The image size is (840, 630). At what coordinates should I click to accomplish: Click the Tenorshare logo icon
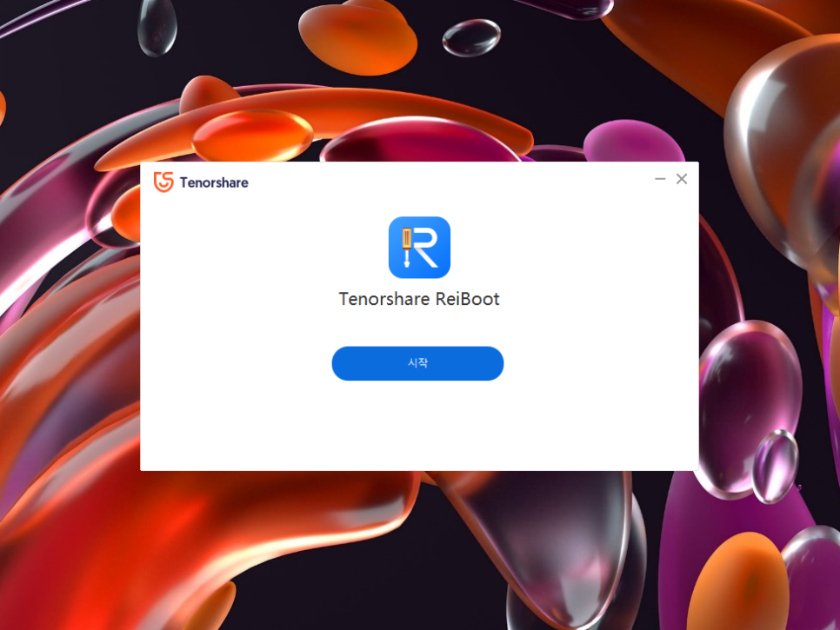163,182
